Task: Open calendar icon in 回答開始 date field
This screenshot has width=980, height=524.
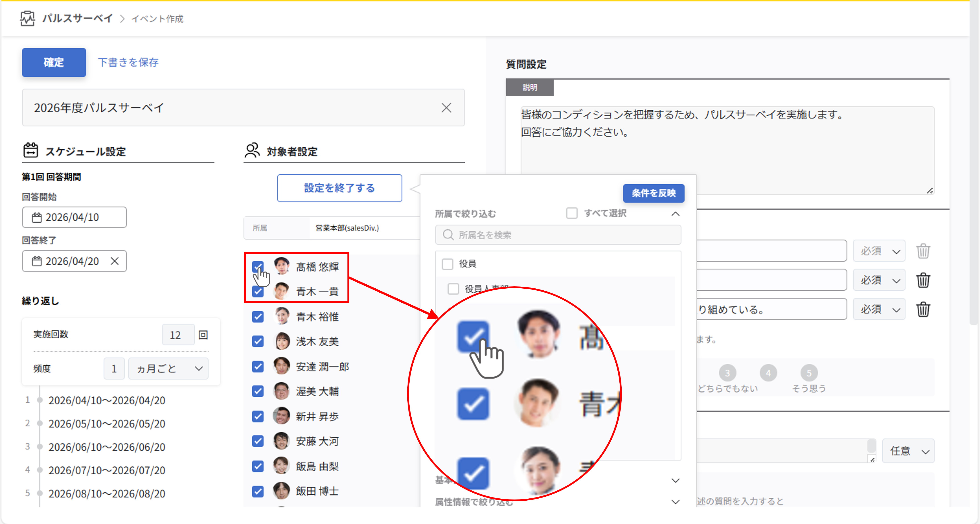Action: pos(37,218)
